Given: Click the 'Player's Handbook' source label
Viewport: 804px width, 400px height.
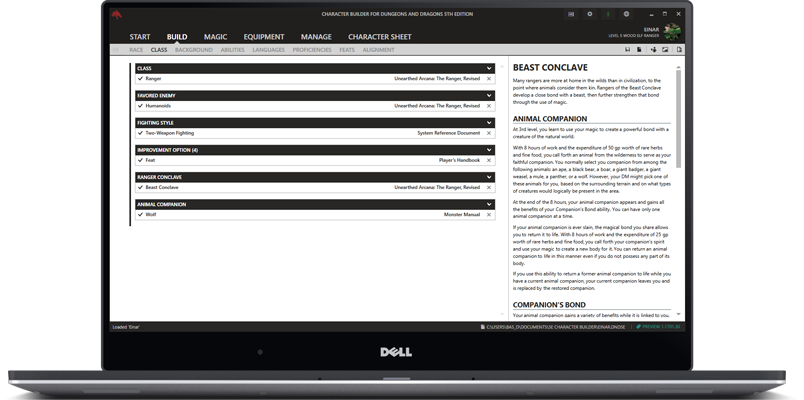Looking at the screenshot, I should [459, 161].
